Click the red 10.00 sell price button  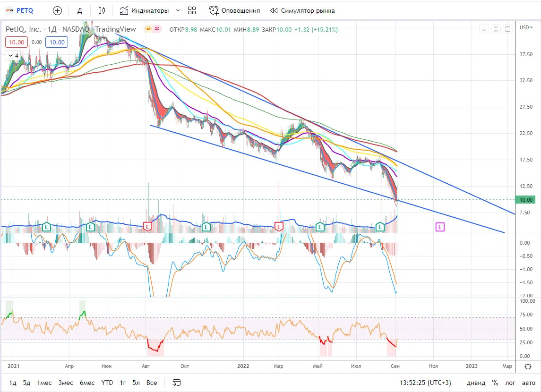click(x=17, y=42)
